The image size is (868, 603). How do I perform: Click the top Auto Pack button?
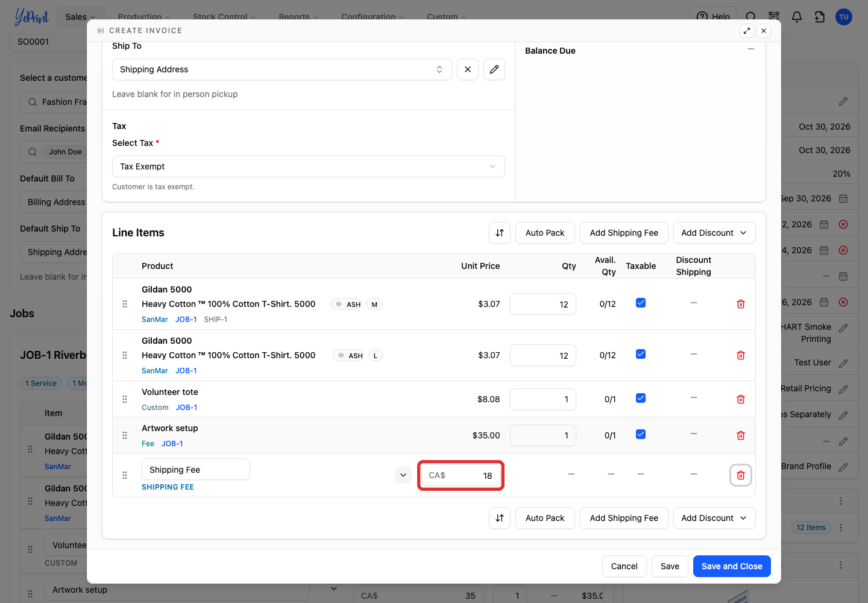[x=545, y=233]
